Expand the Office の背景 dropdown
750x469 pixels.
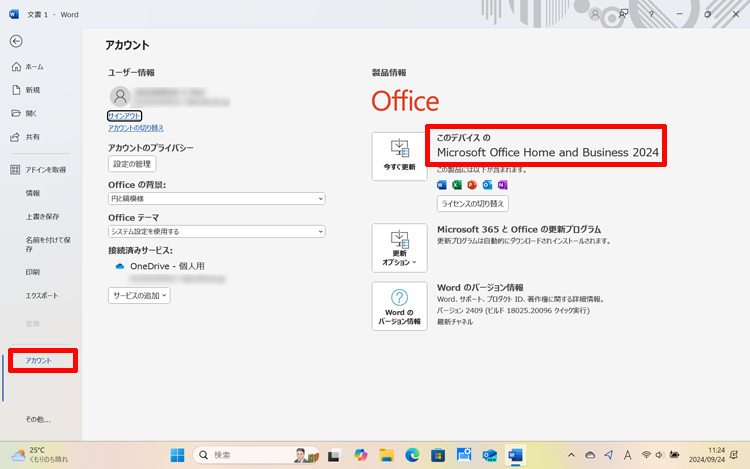coord(216,199)
